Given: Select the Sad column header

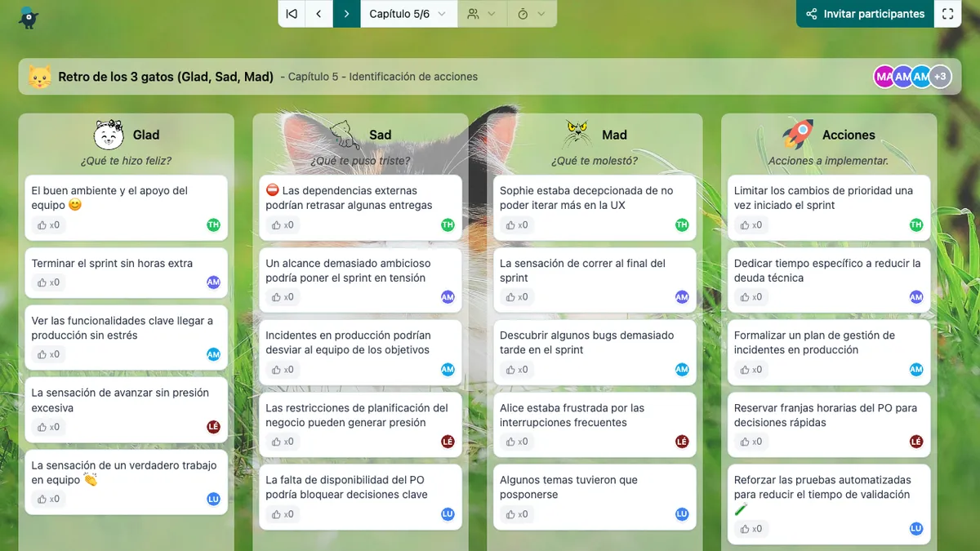Looking at the screenshot, I should coord(380,135).
